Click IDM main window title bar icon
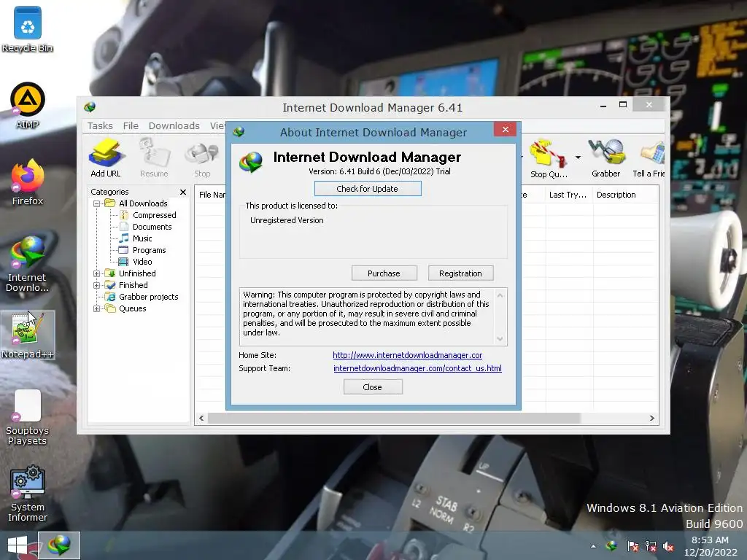Screen dimensions: 747x560 90,107
